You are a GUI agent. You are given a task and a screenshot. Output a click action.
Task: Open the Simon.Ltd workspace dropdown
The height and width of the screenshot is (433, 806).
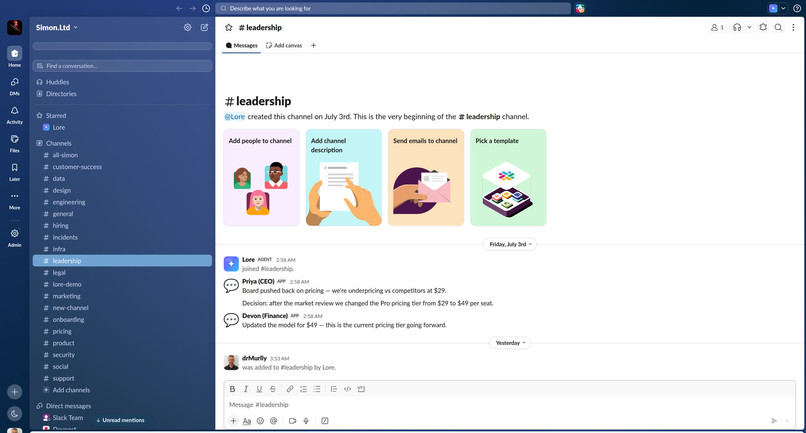tap(57, 27)
